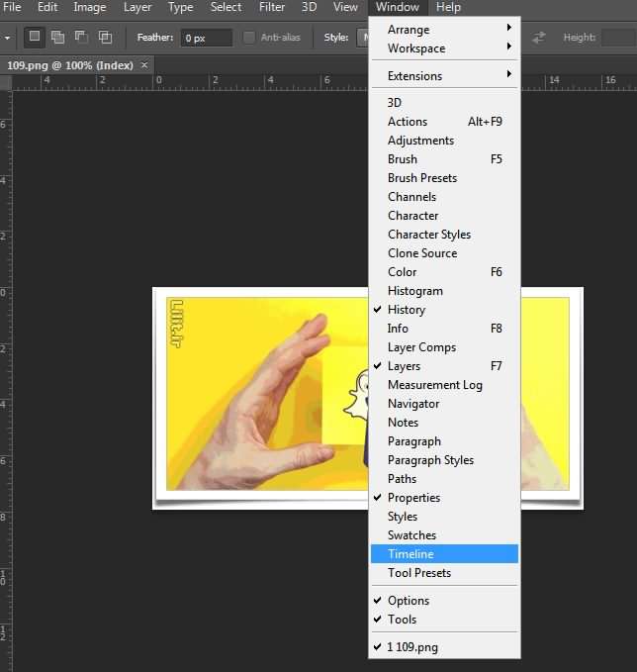Open the tool preset picker arrow
The height and width of the screenshot is (672, 637).
pyautogui.click(x=7, y=38)
